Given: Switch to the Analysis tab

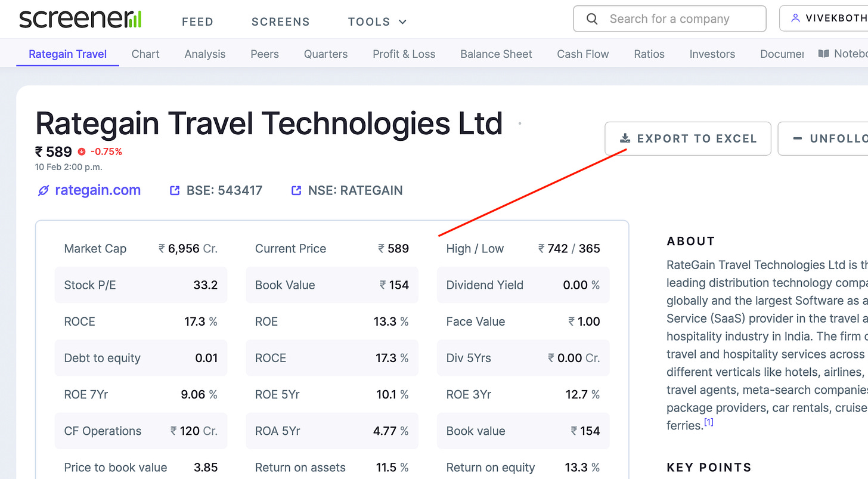Looking at the screenshot, I should pos(205,54).
